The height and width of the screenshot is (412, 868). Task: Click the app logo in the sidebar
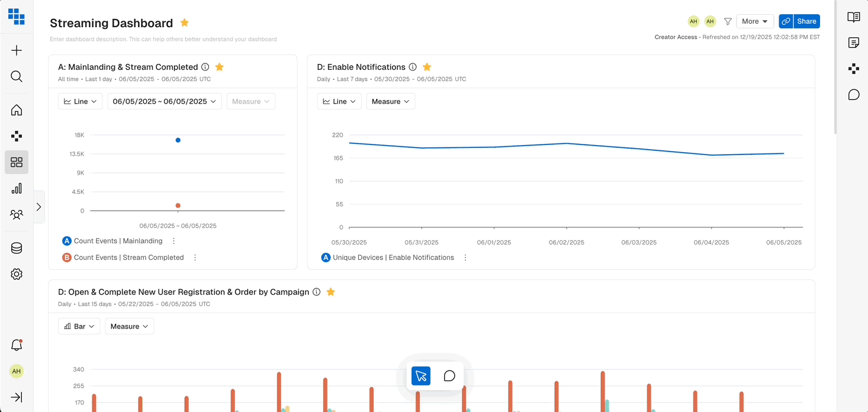click(x=17, y=17)
